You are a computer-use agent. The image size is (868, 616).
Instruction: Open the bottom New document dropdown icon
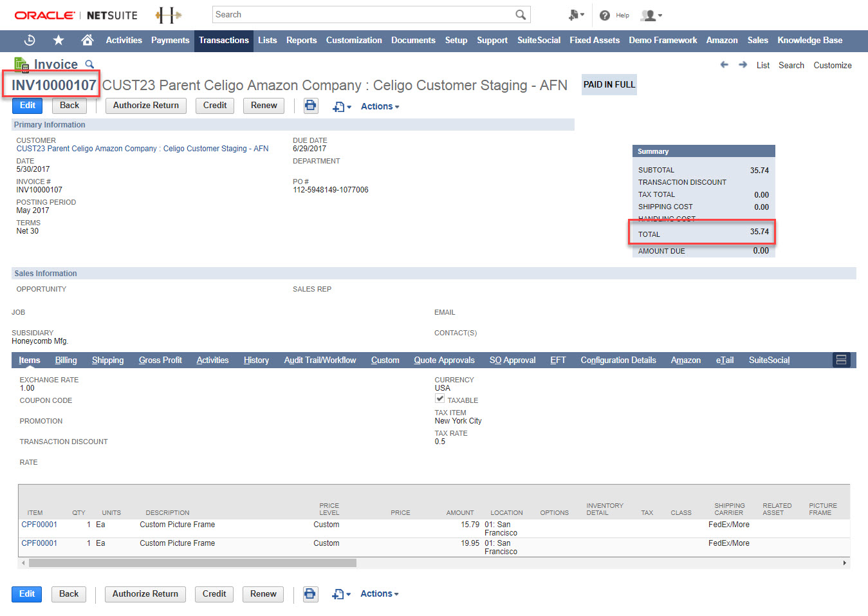point(341,594)
